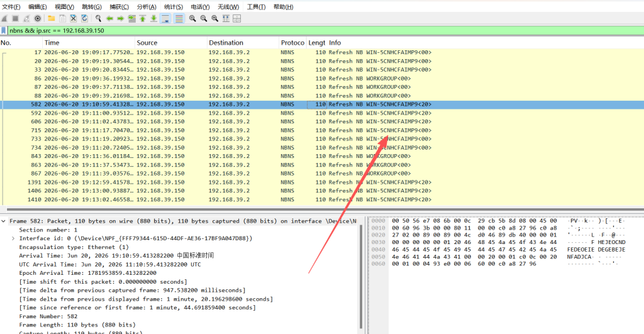Jump to the first packet
644x334 pixels.
point(143,18)
